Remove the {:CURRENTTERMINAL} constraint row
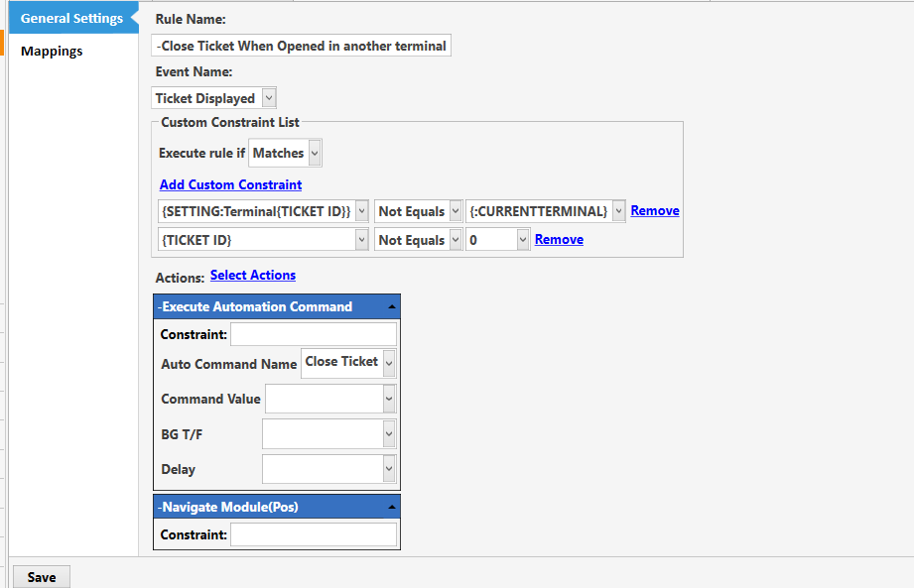This screenshot has height=588, width=914. pos(655,211)
